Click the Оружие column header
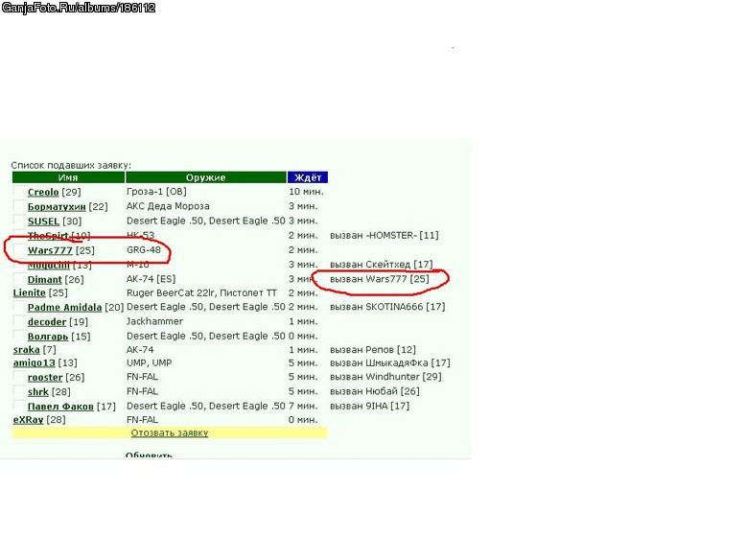Image resolution: width=746 pixels, height=560 pixels. (x=205, y=177)
